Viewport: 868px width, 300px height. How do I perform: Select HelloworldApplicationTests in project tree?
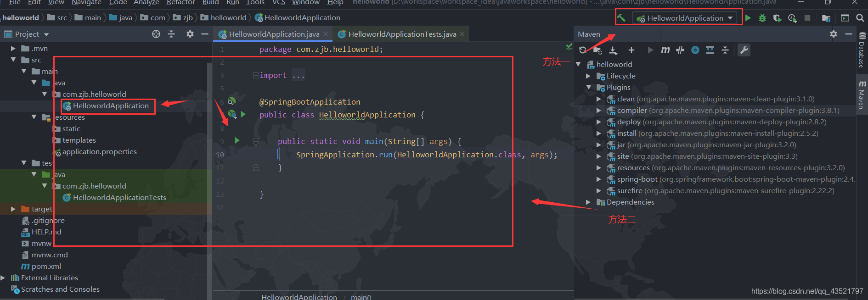pos(119,197)
